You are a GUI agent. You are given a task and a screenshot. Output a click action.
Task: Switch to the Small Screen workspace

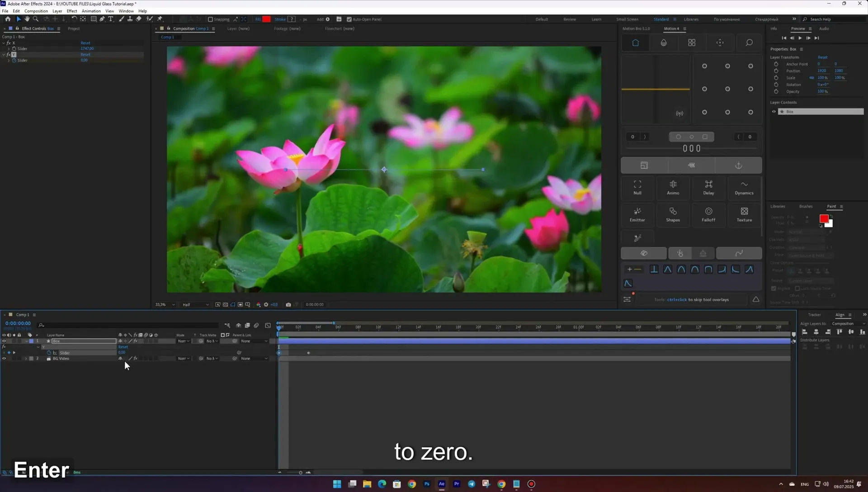(x=627, y=19)
